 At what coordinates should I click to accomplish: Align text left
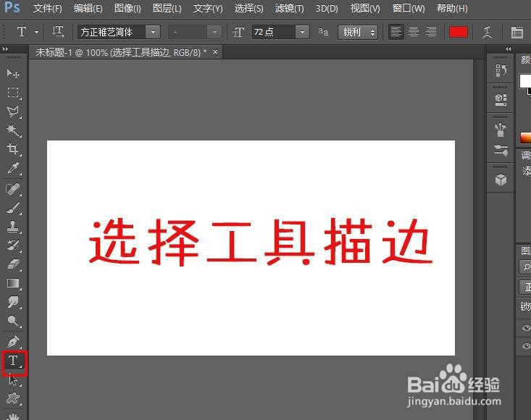click(x=396, y=32)
